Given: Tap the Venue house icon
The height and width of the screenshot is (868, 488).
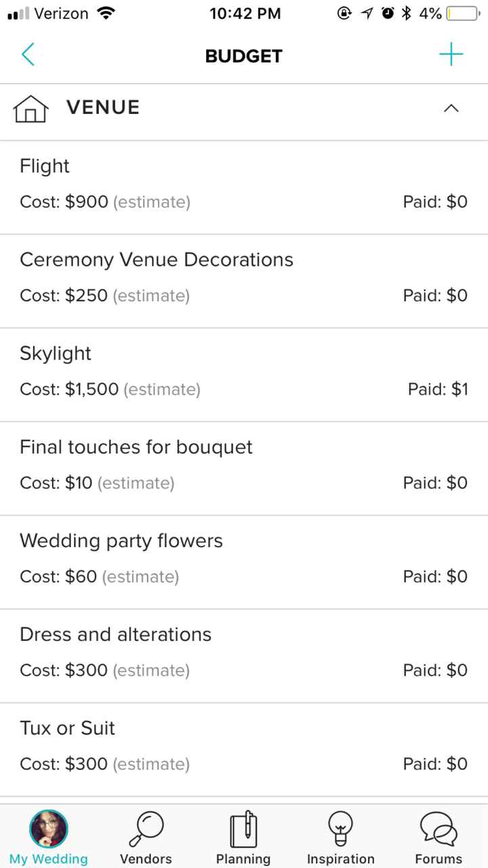Looking at the screenshot, I should click(31, 108).
